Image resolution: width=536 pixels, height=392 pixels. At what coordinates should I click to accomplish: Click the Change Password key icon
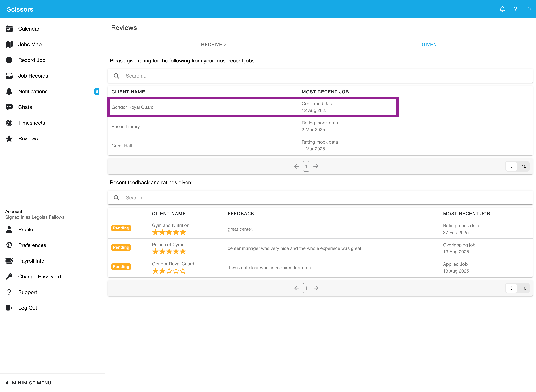point(9,276)
